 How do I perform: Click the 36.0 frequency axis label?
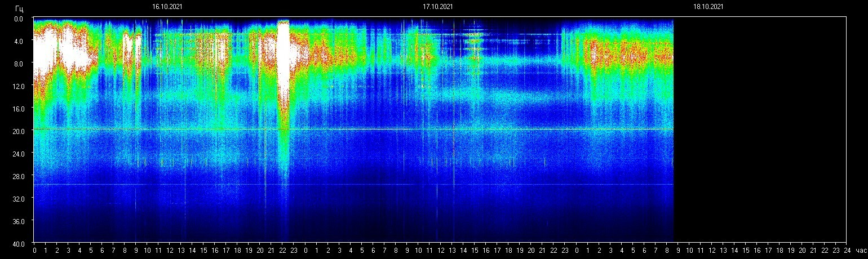17,221
